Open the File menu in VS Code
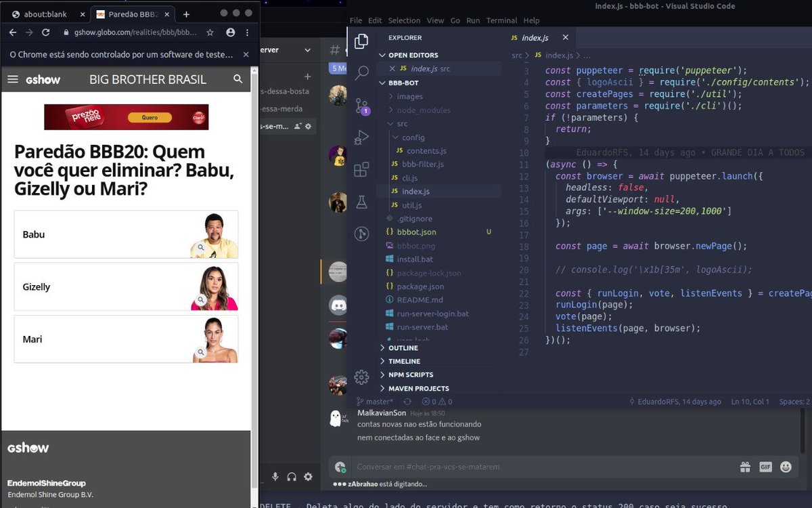The image size is (812, 508). (356, 20)
